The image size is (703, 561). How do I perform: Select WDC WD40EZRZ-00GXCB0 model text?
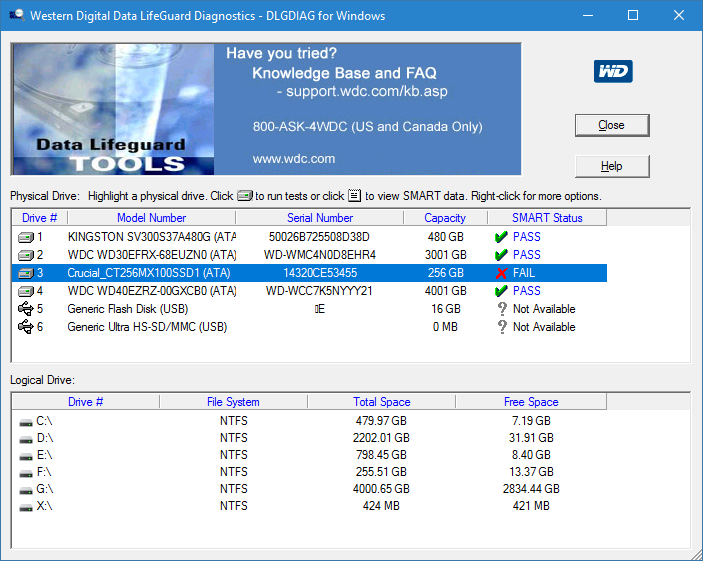[x=152, y=291]
